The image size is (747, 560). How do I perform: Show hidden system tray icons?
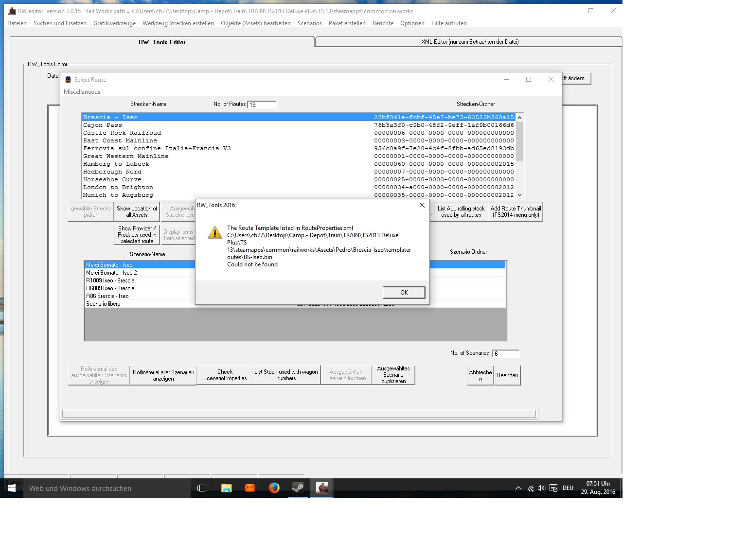point(518,488)
